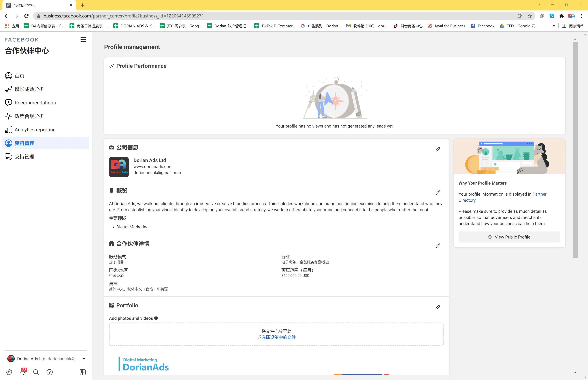Open the 广告系列 - Dorian... bookmark

pos(321,26)
